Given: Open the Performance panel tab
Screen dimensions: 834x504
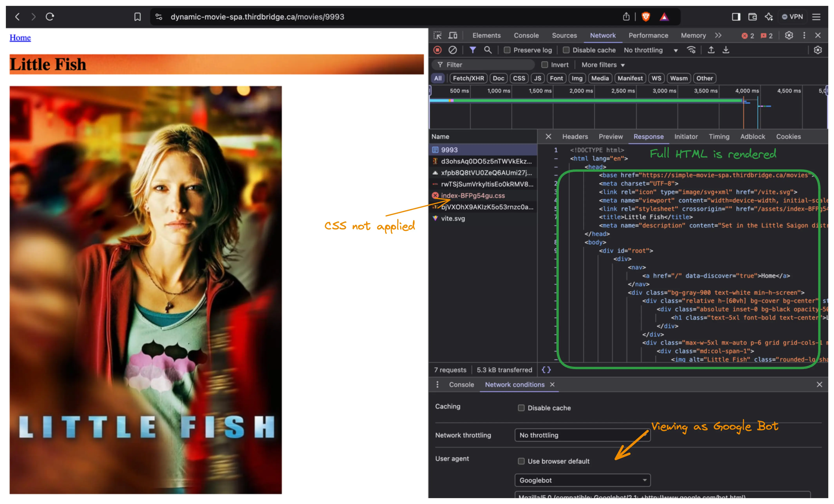Looking at the screenshot, I should point(648,35).
